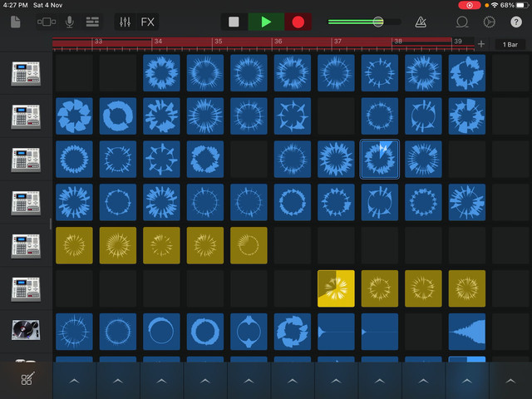Jump to bar 33 on ruler
Image resolution: width=532 pixels, height=399 pixels.
click(x=98, y=41)
